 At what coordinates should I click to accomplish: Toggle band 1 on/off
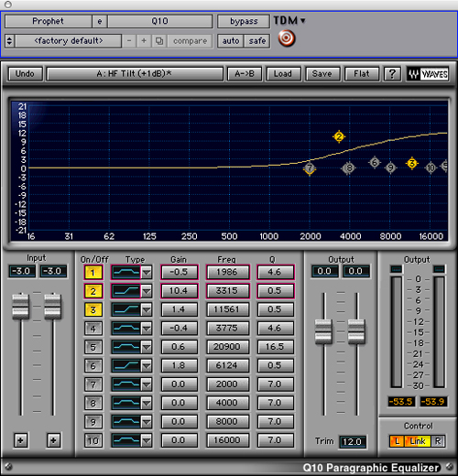tap(93, 273)
